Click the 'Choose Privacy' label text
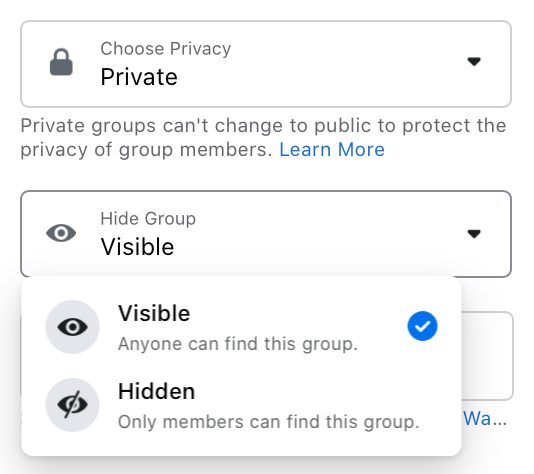 [x=166, y=49]
